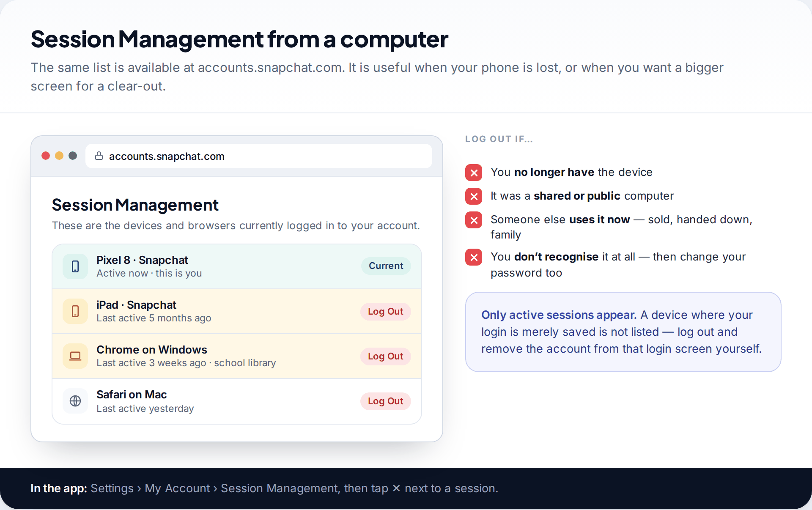Log out the Chrome on Windows session
812x510 pixels.
(386, 356)
